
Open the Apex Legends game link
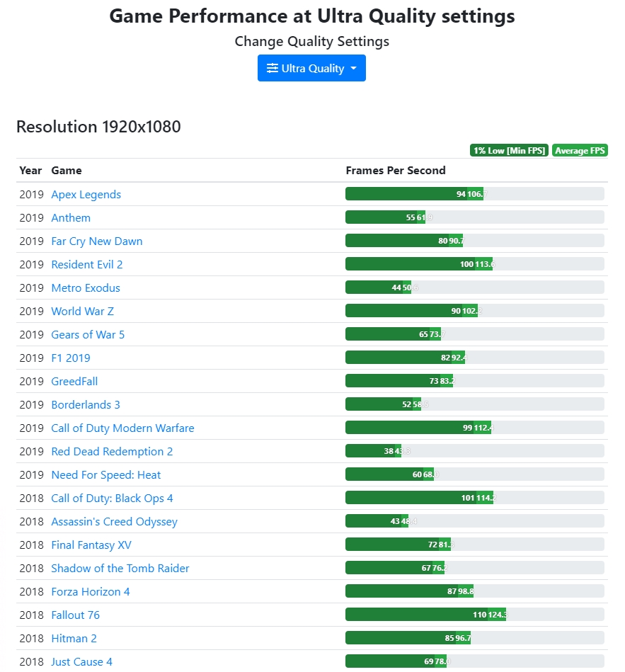(86, 195)
